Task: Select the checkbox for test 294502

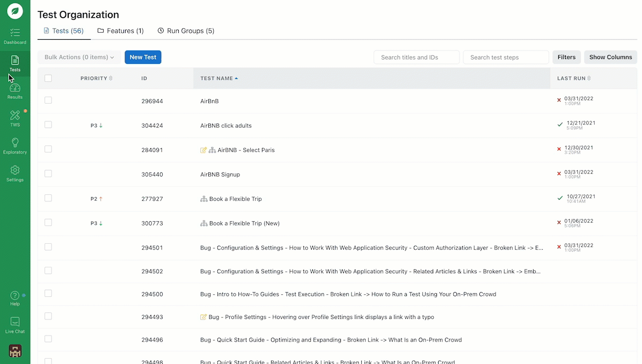Action: 48,271
